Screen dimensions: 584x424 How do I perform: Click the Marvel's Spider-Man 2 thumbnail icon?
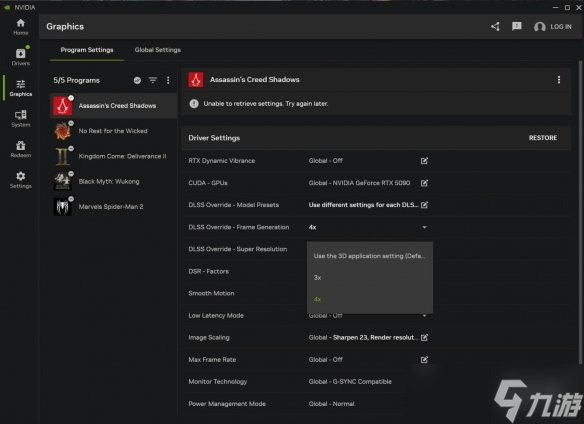click(63, 206)
